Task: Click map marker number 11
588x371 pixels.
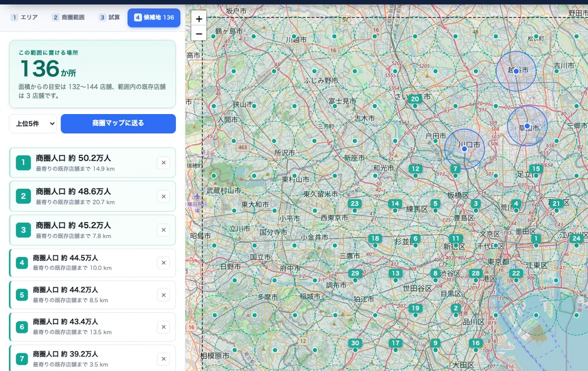Action: click(456, 238)
